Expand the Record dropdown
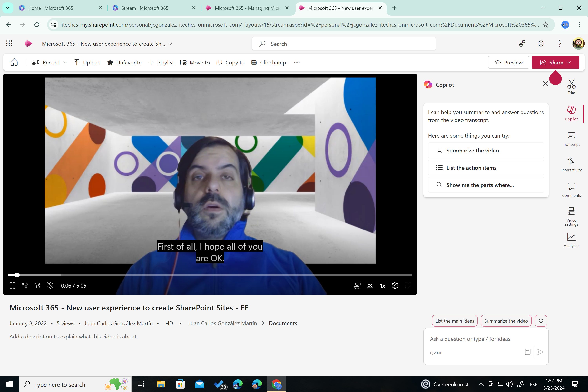Screen dimensions: 588x392 65,62
